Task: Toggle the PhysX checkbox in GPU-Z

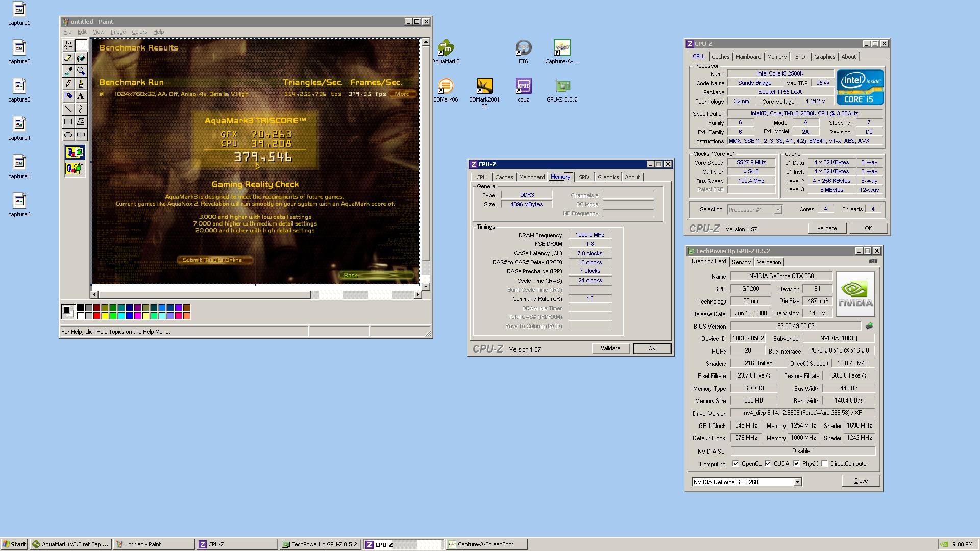Action: (x=796, y=464)
